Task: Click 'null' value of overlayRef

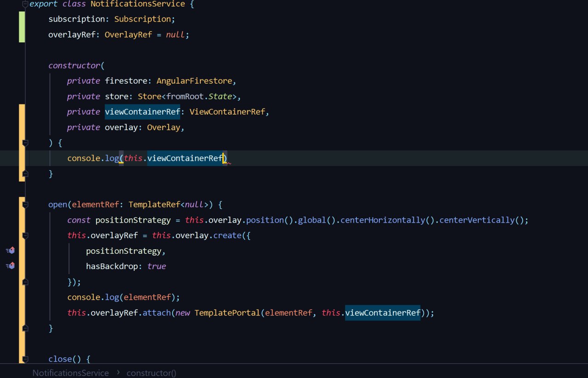Action: tap(175, 34)
